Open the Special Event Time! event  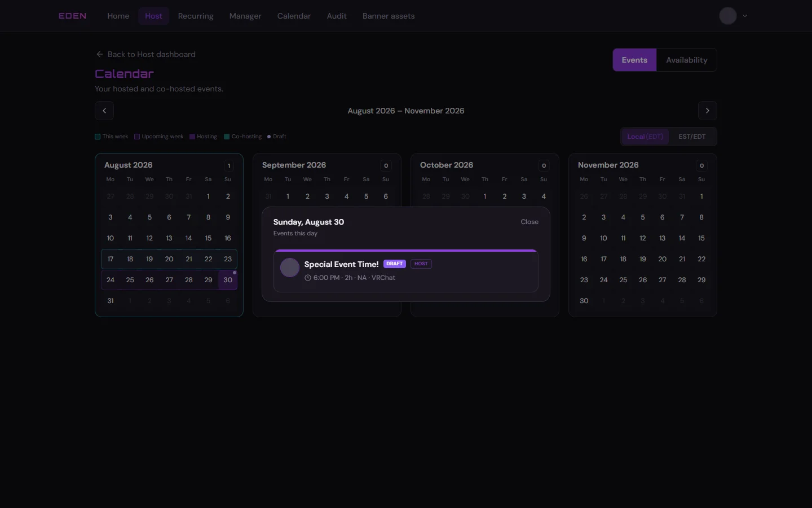406,270
